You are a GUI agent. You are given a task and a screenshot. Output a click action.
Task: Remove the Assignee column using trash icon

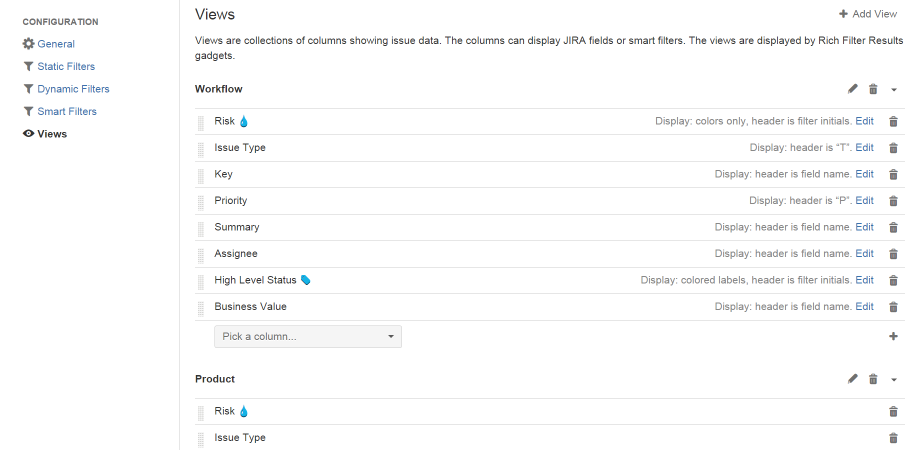[x=893, y=254]
